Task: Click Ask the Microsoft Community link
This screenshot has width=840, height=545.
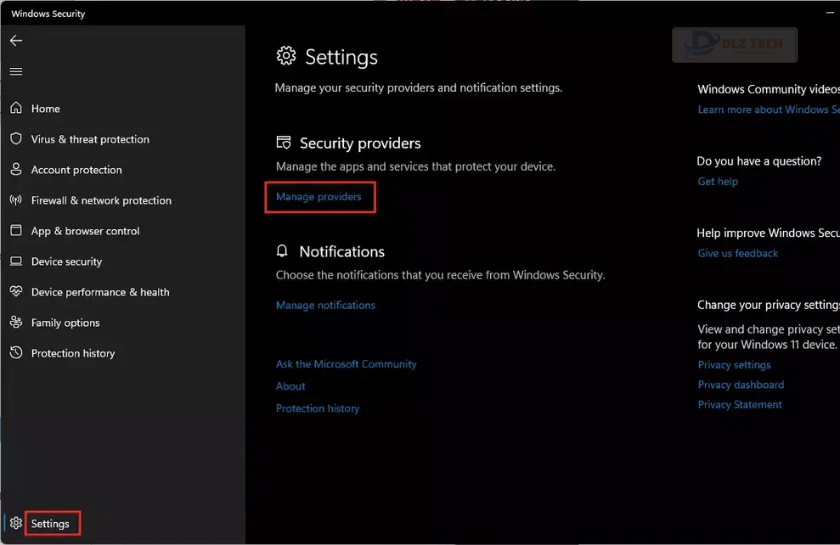Action: [x=346, y=364]
